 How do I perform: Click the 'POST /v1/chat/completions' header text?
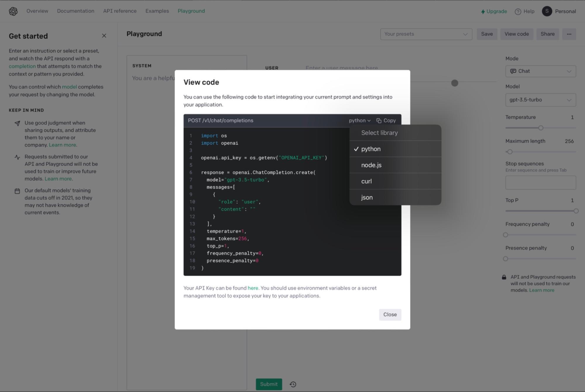click(x=220, y=120)
